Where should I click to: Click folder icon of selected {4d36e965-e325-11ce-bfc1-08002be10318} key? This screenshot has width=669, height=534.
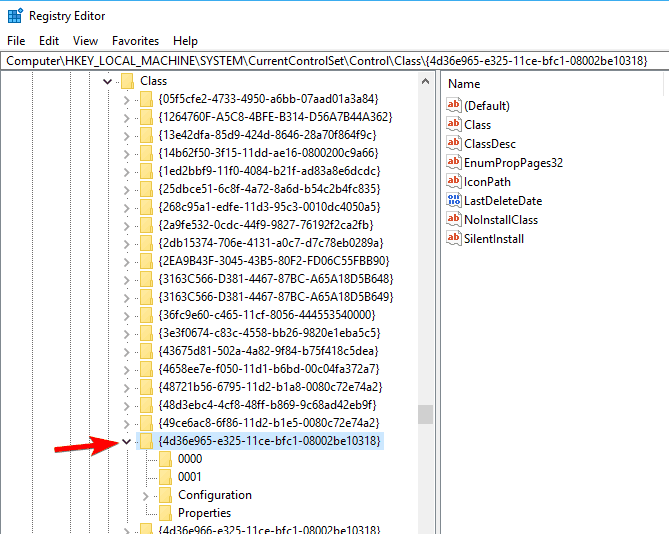[x=146, y=441]
